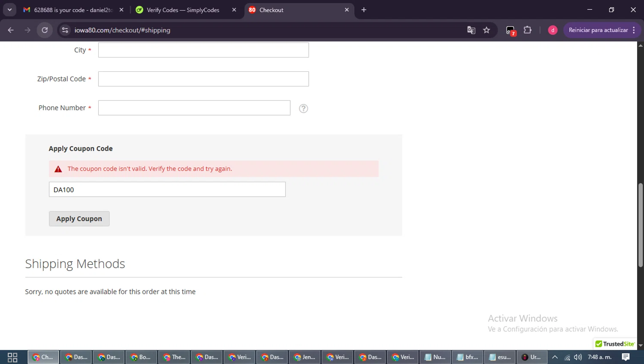Click the invalid coupon error message
Viewport: 644px width, 364px height.
coord(150,169)
